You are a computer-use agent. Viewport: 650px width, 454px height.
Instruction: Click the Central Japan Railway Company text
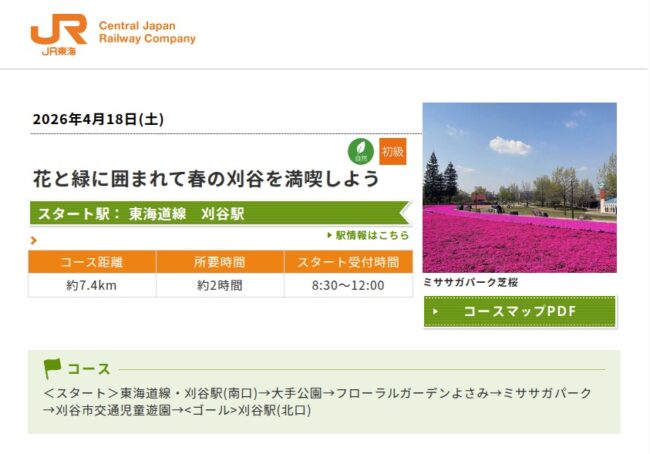(x=147, y=32)
